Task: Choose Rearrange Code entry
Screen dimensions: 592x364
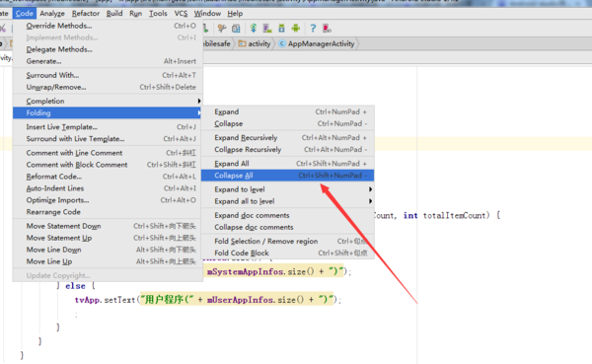Action: point(108,212)
